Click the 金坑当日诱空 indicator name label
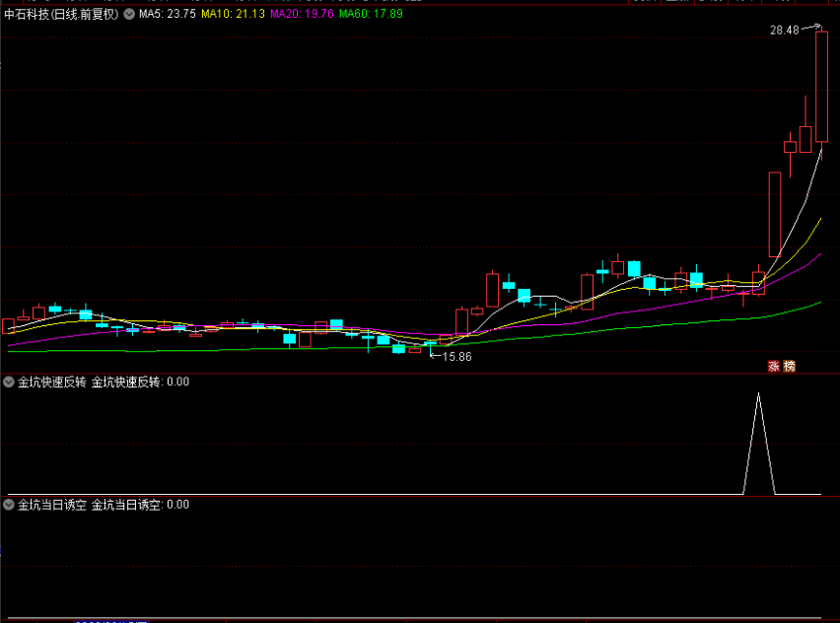The image size is (840, 623). coord(51,505)
